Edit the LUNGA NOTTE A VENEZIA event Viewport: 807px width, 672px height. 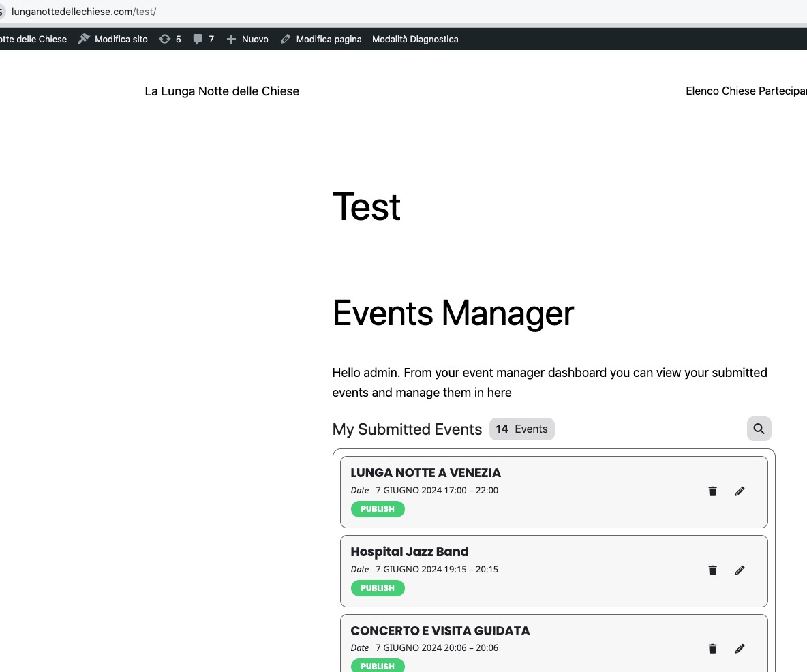740,491
